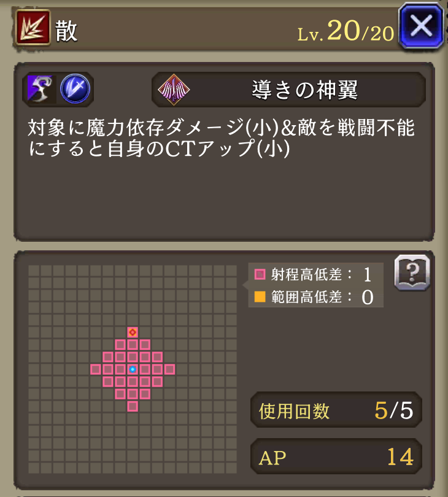Select the blue magic attack type icon
Screen dimensions: 448x497
(75, 89)
